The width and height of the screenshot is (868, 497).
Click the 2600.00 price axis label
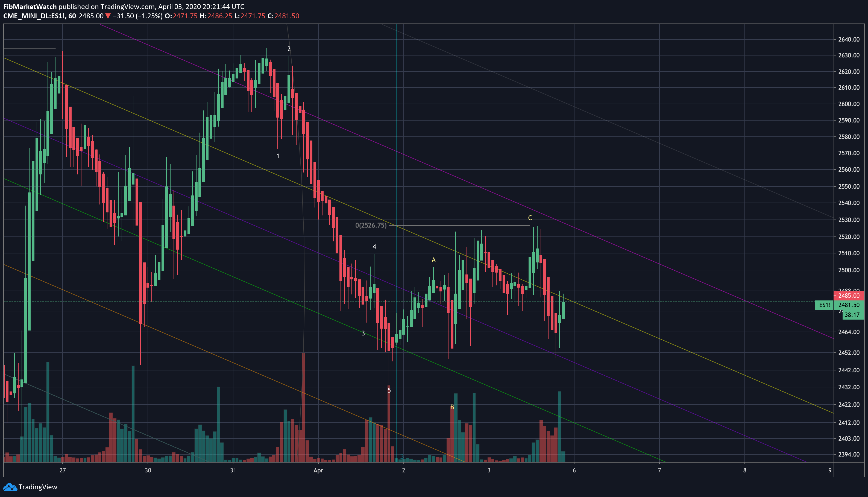coord(849,104)
